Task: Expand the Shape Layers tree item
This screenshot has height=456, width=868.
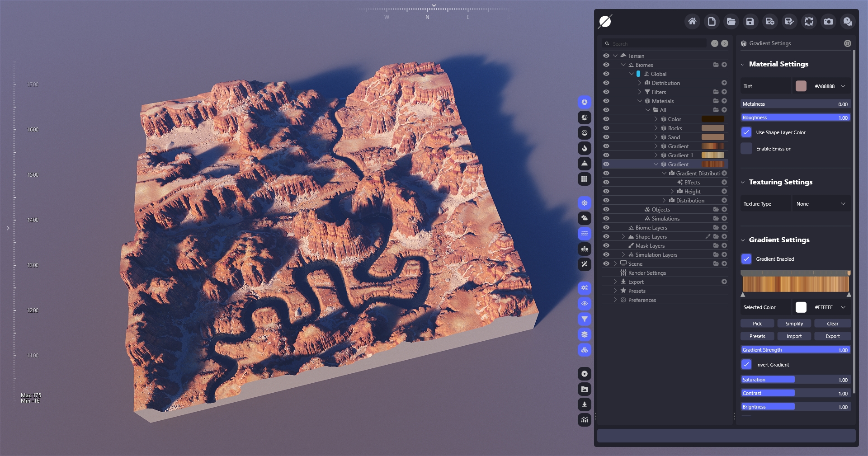Action: (x=623, y=237)
